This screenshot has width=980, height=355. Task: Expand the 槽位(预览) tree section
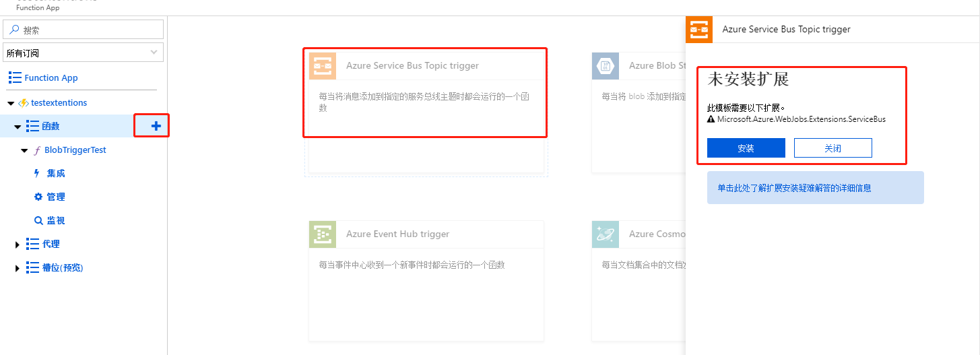tap(18, 268)
